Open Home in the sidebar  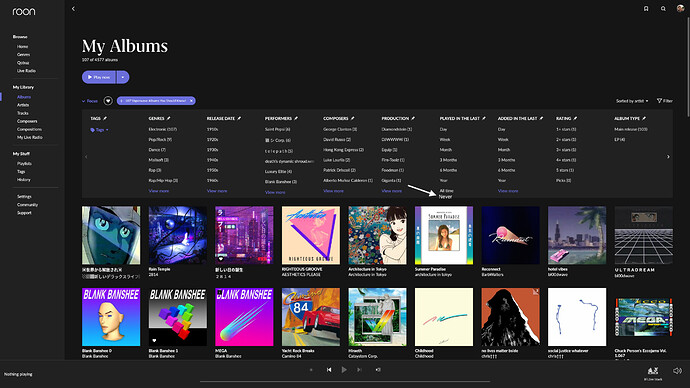[22, 47]
